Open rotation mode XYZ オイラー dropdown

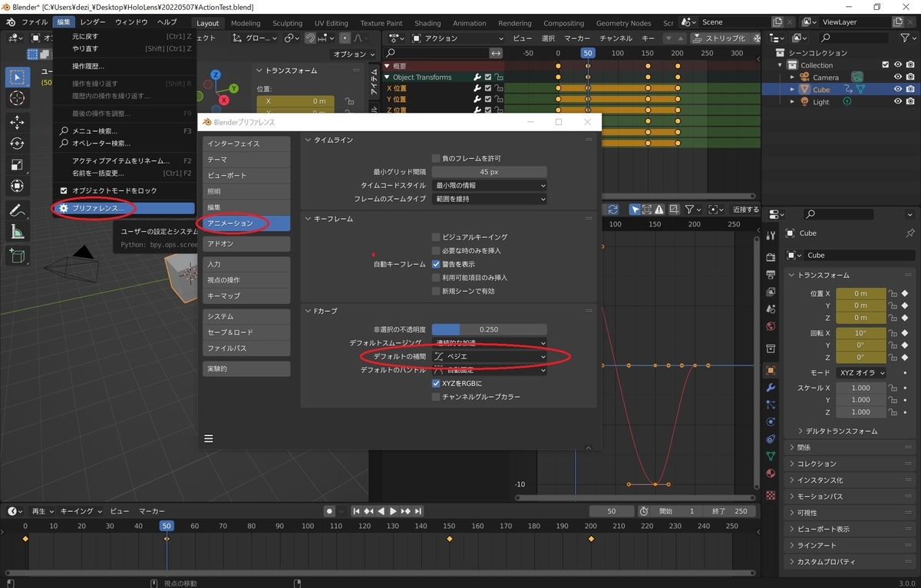(860, 372)
